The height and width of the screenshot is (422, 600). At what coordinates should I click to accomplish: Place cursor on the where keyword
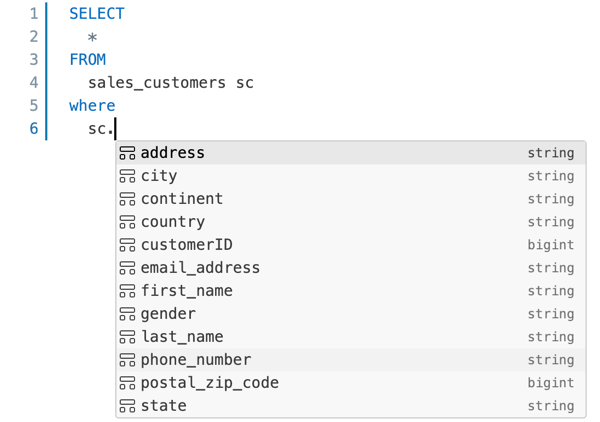92,106
